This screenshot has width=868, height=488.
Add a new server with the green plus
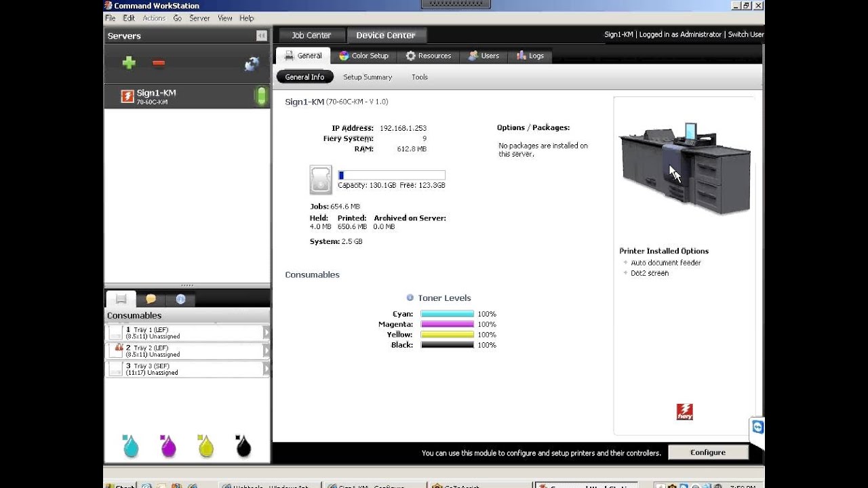[x=129, y=63]
